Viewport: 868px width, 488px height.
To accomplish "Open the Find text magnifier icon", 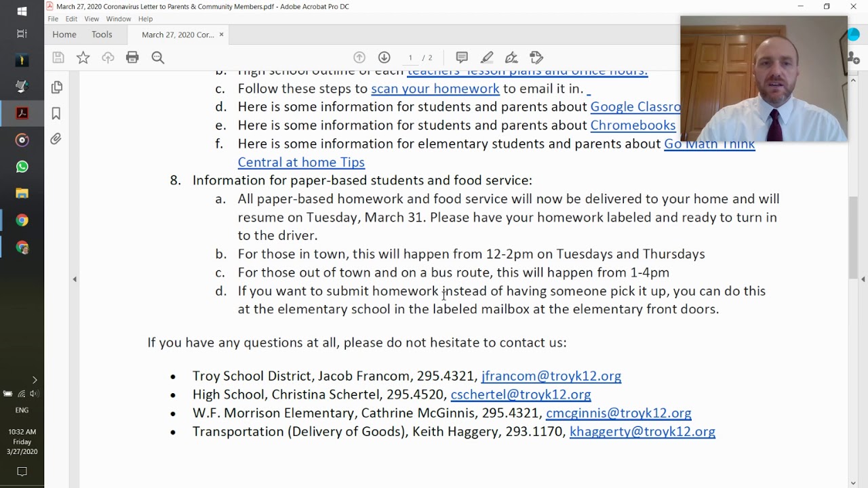I will pos(158,58).
